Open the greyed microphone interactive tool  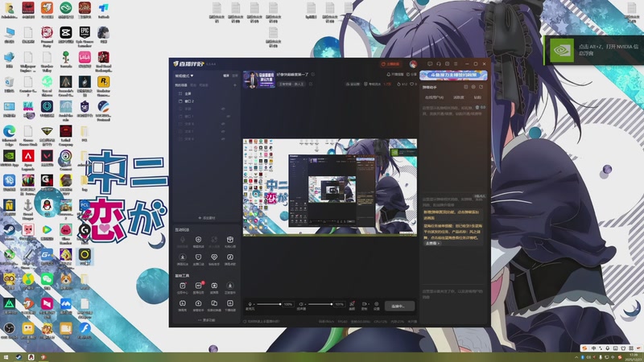183,241
